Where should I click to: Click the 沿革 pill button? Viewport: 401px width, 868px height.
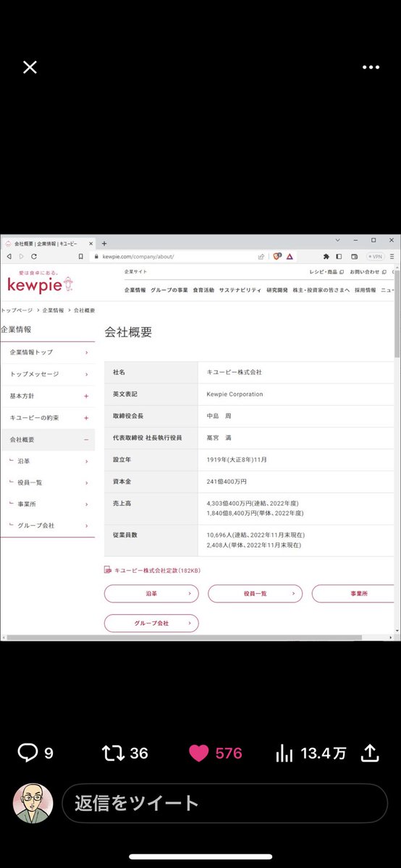pyautogui.click(x=151, y=593)
